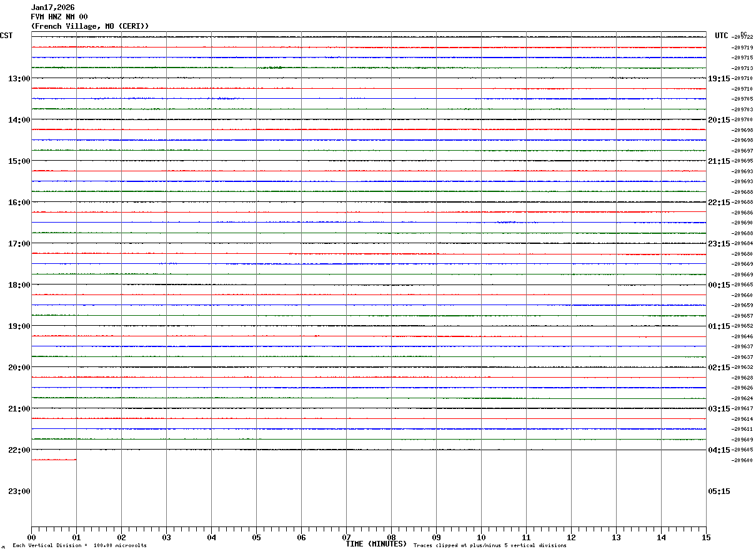The height and width of the screenshot is (554, 756).
Task: Click the DC offset value "-209719"
Action: click(743, 48)
